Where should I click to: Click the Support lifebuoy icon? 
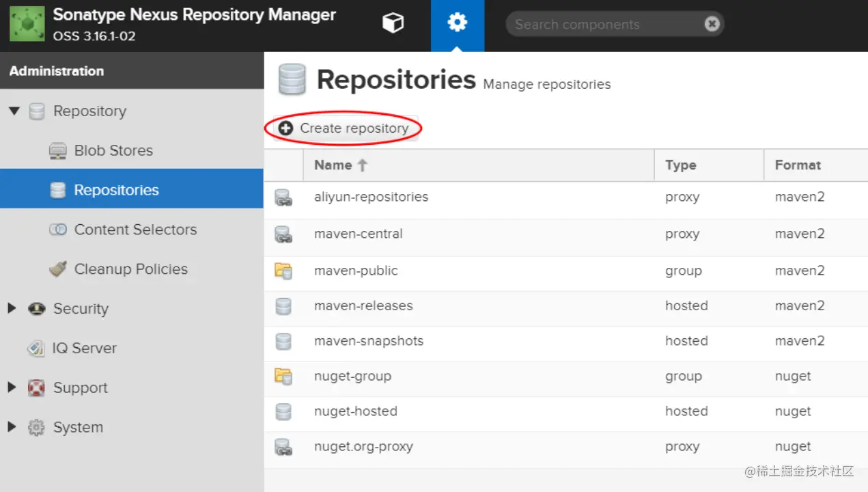coord(37,388)
